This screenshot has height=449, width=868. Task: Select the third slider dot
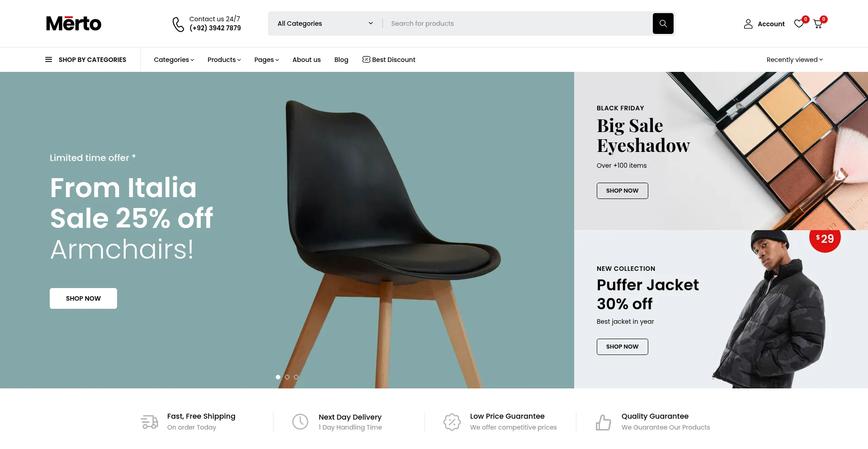[x=296, y=377]
